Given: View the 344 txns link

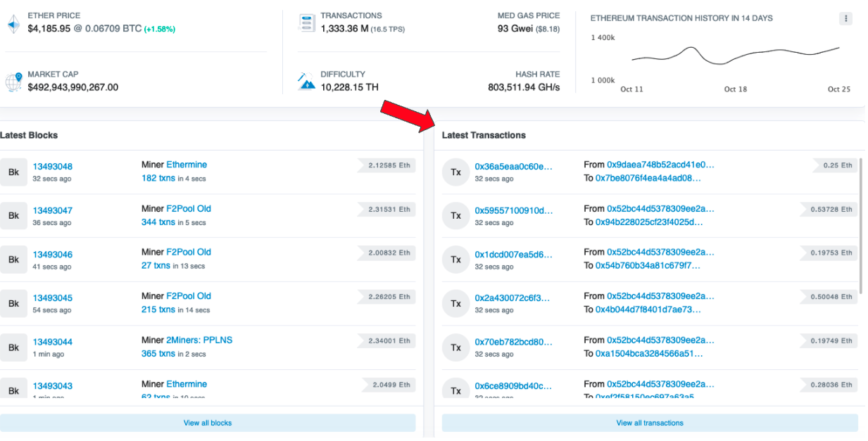Looking at the screenshot, I should pyautogui.click(x=158, y=222).
